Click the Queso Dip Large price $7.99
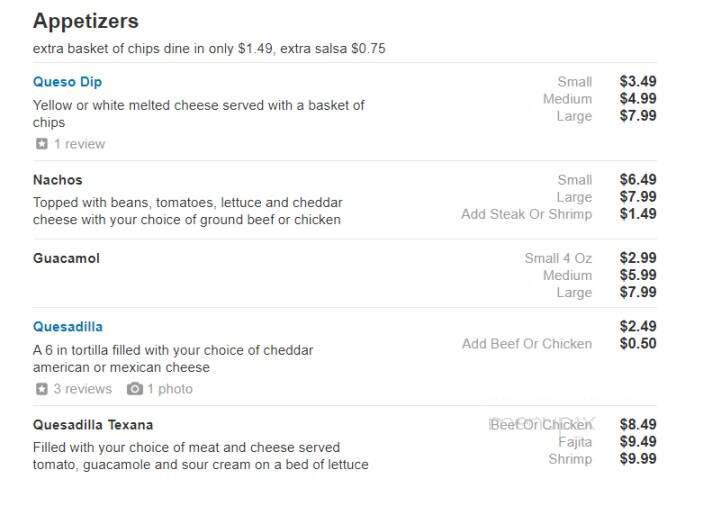The image size is (721, 506). point(638,116)
